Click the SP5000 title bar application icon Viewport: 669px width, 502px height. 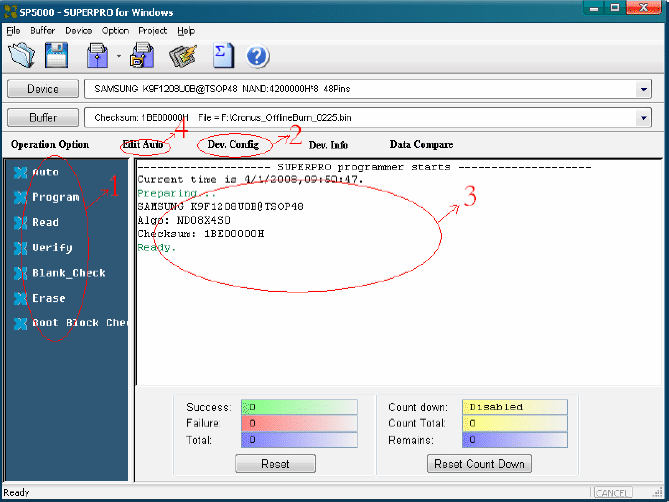pos(10,12)
